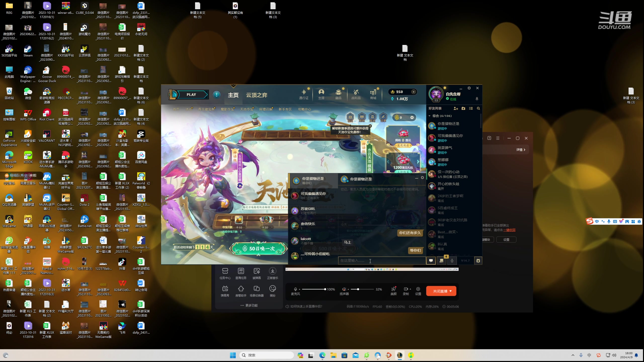This screenshot has height=362, width=644.
Task: Open the missions scroll icon with badge 4
Action: coord(441,260)
